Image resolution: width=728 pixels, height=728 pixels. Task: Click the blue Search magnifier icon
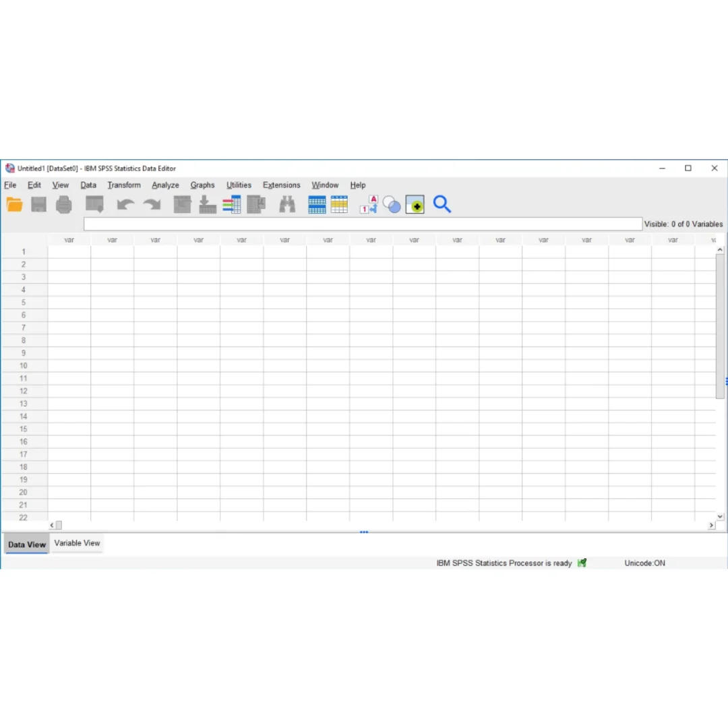click(442, 204)
